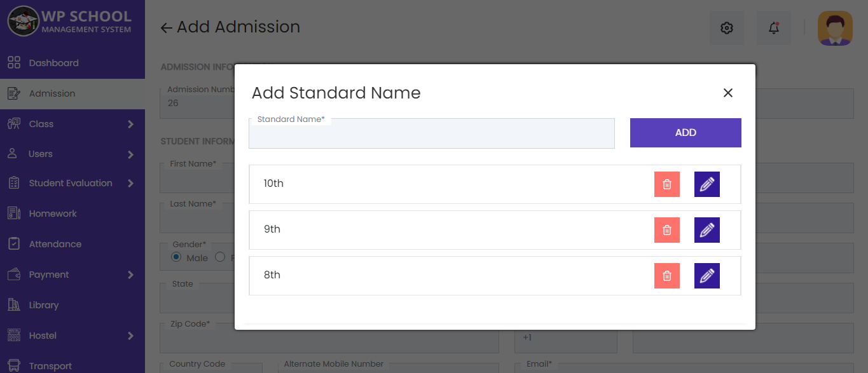Choose the Female gender option
Screen dimensions: 868x373
click(x=219, y=257)
